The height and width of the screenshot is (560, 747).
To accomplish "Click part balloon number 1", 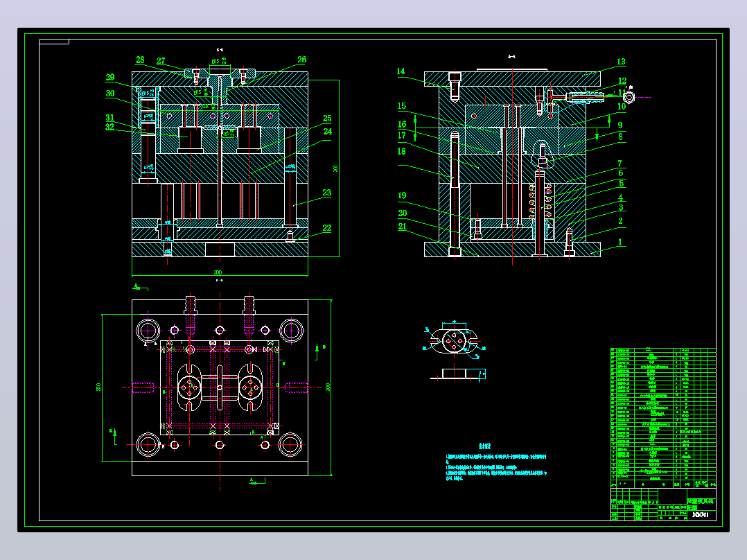I will (x=619, y=242).
